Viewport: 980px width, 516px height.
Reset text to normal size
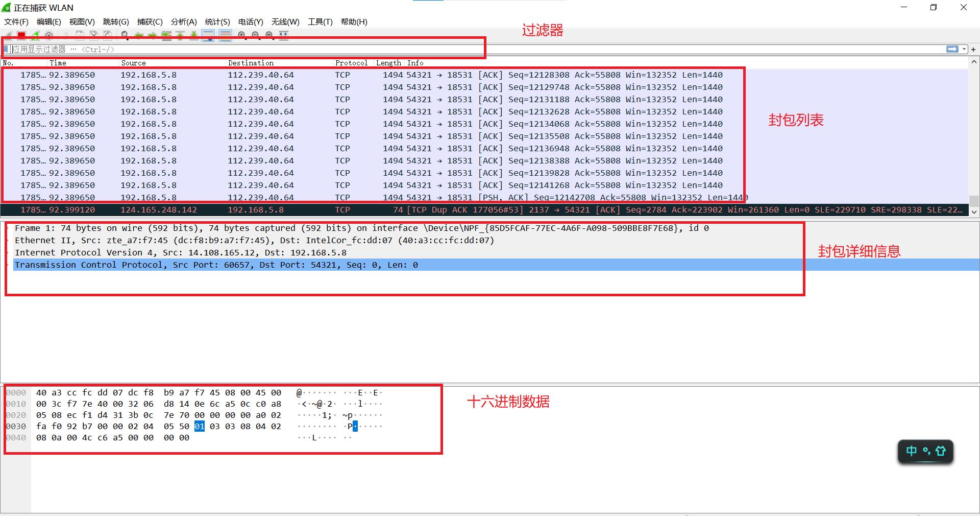pyautogui.click(x=269, y=35)
